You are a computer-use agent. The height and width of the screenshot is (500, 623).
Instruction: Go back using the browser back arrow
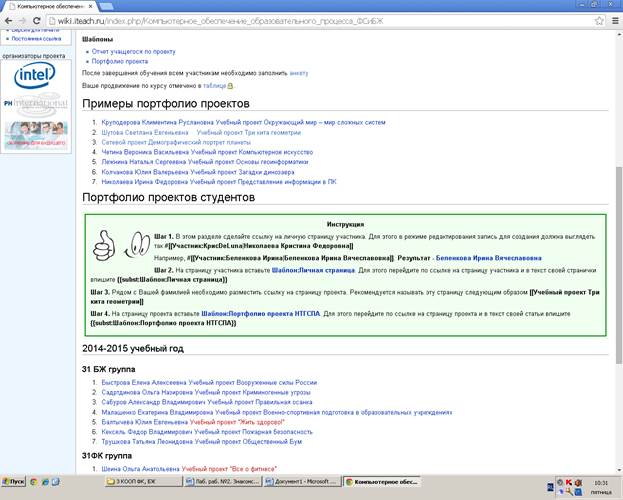(x=8, y=21)
